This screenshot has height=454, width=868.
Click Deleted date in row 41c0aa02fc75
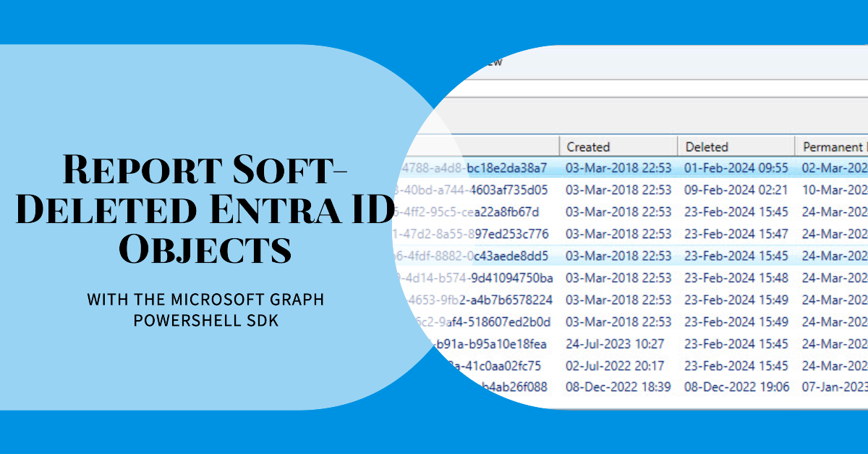pos(736,366)
